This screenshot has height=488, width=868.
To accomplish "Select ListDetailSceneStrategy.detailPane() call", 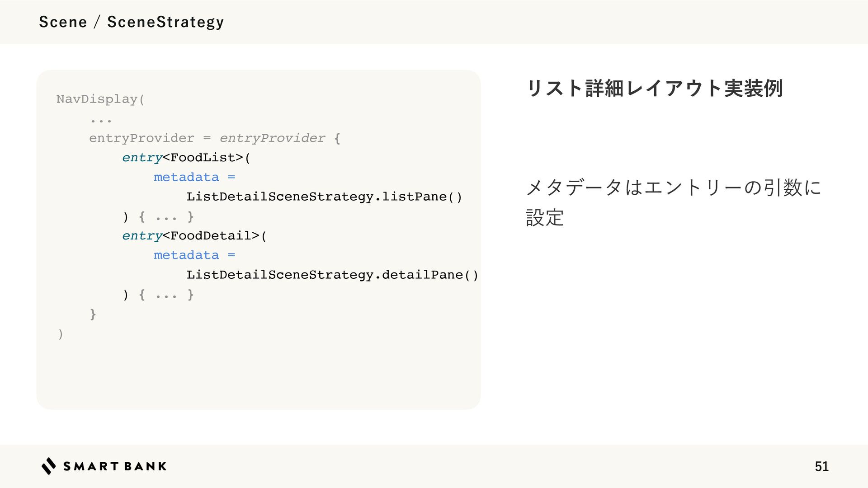I will [332, 275].
